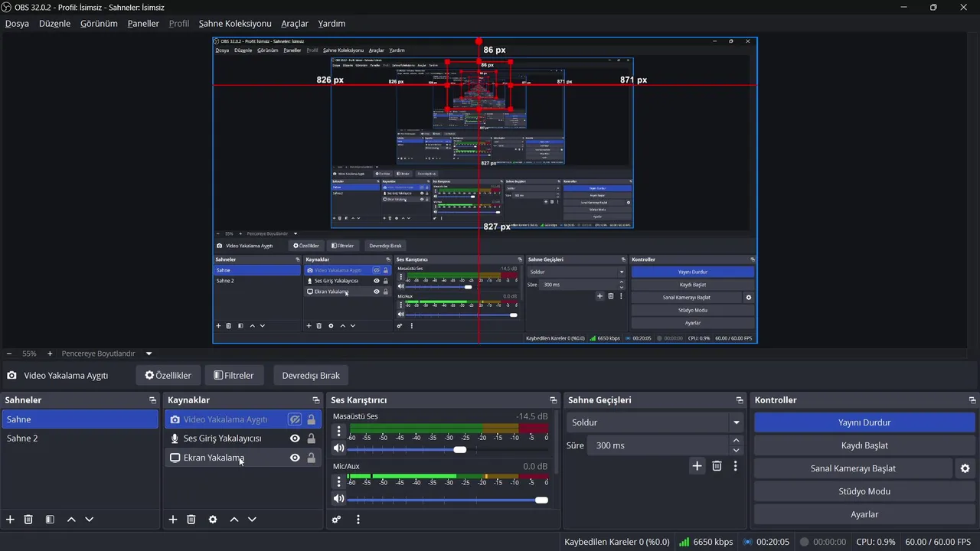Pop out the Sahneler dock panel
The image size is (980, 551).
click(x=152, y=400)
